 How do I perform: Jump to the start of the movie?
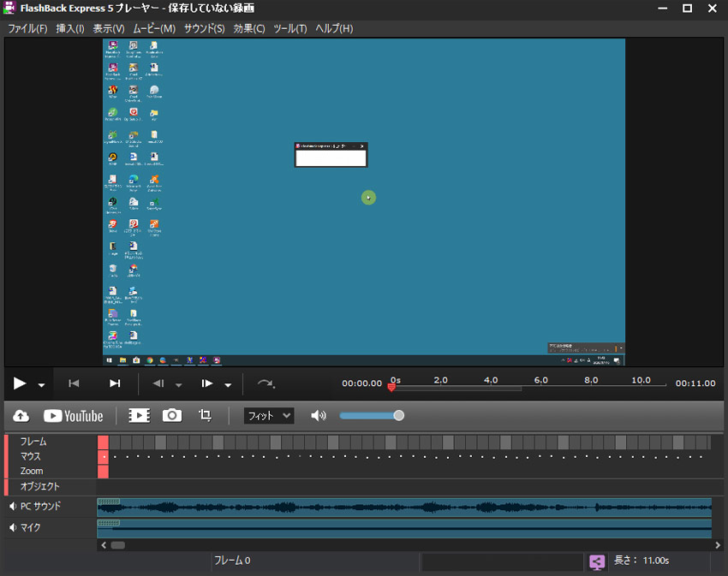pyautogui.click(x=74, y=383)
